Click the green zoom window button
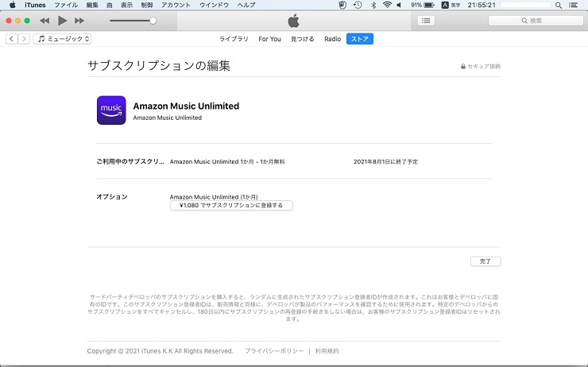The height and width of the screenshot is (367, 588). pyautogui.click(x=27, y=21)
